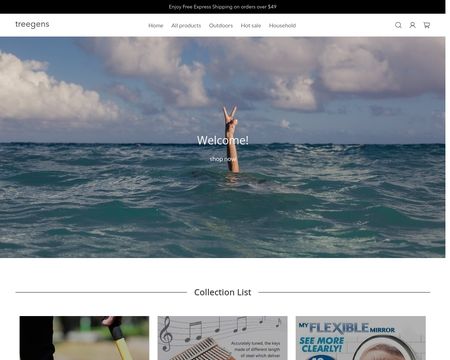The image size is (450, 360).
Task: Open the outdoor tool collection thumbnail
Action: click(84, 338)
